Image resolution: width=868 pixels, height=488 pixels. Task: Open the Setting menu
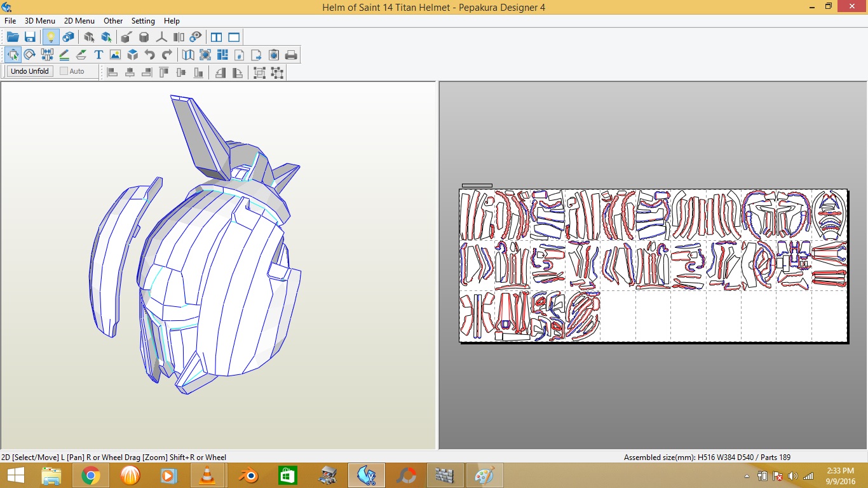pos(143,21)
